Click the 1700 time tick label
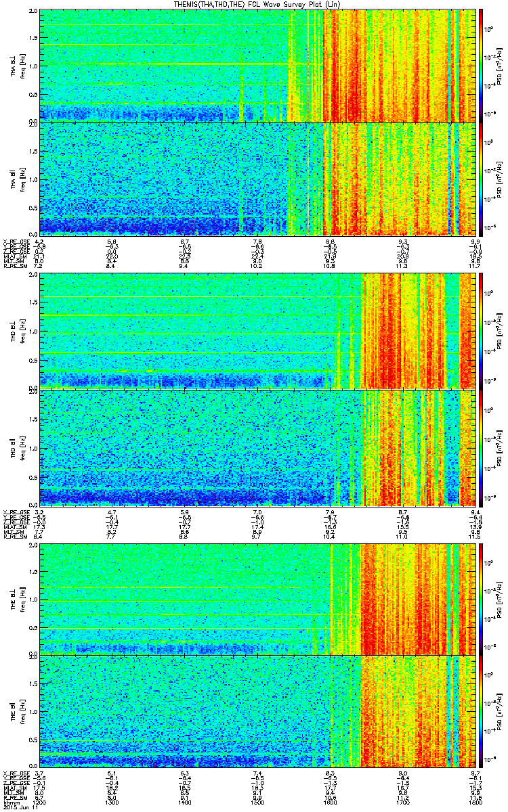The image size is (508, 812). click(403, 803)
